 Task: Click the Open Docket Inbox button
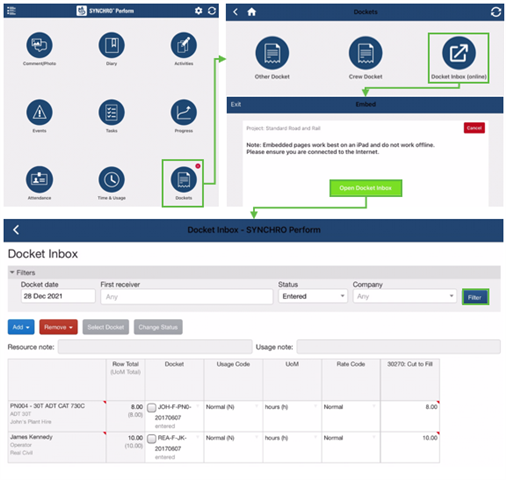pos(366,188)
